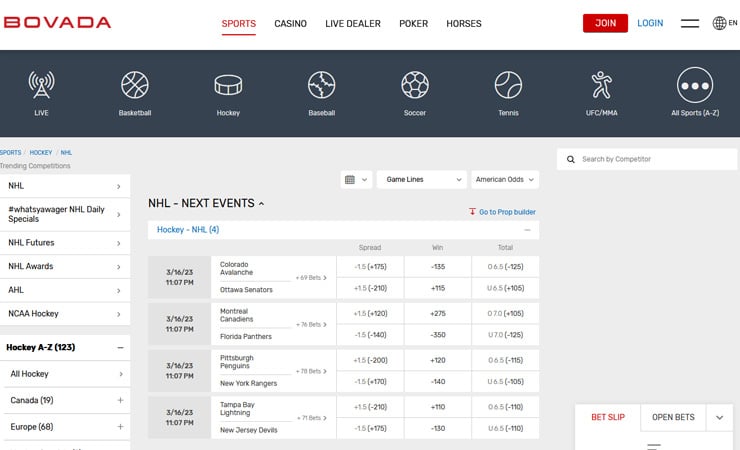This screenshot has height=450, width=740.
Task: Select Pittsburgh Penguins +1.5 (-200) spread
Action: (x=370, y=360)
